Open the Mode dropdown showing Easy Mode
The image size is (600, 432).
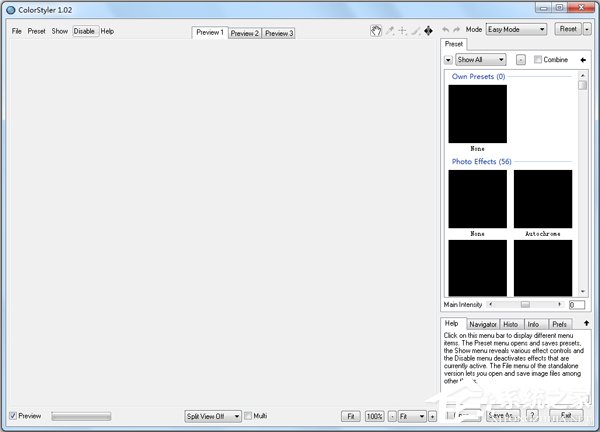coord(516,30)
